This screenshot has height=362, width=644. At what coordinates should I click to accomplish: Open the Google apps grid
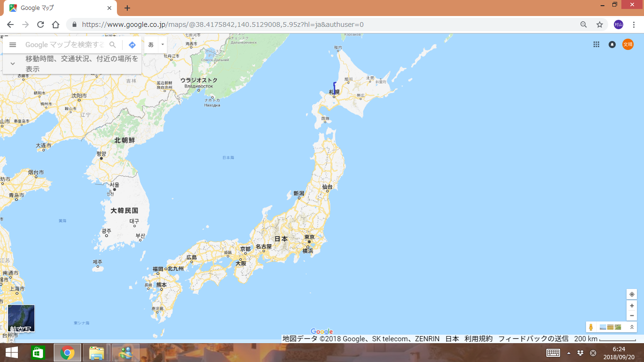pos(596,44)
